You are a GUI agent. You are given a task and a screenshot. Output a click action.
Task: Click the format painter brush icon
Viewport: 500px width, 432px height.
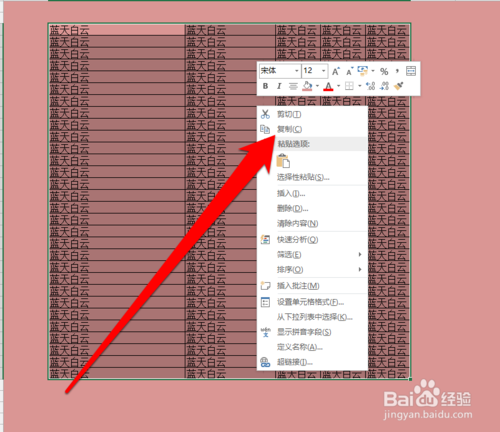[399, 86]
